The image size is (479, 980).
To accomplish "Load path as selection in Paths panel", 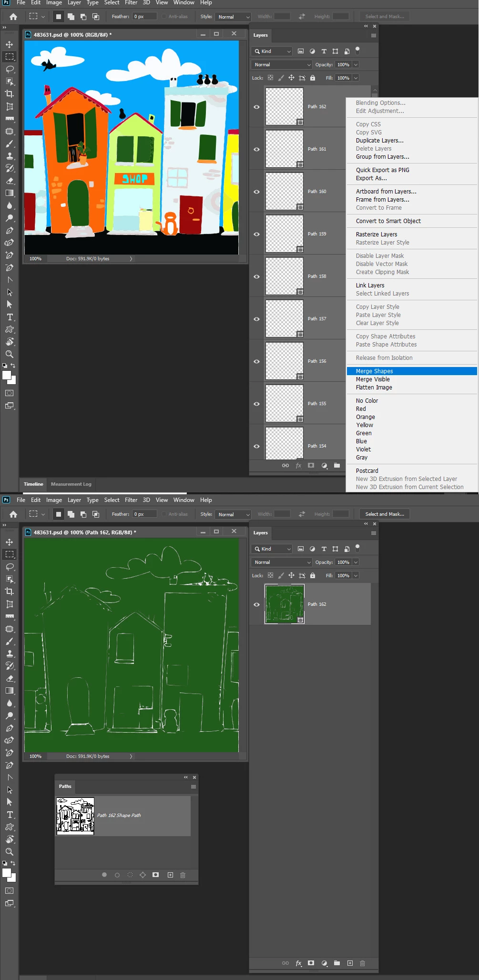I will click(130, 875).
